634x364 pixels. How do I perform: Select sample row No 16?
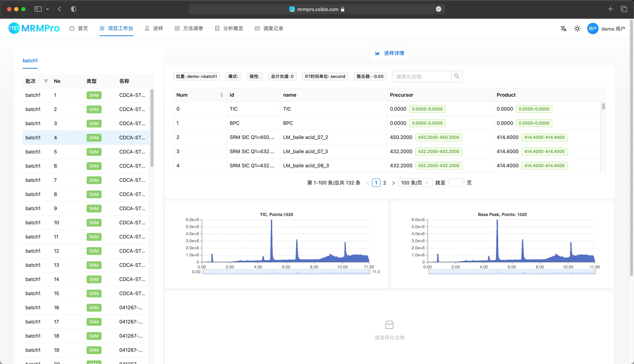[x=86, y=308]
